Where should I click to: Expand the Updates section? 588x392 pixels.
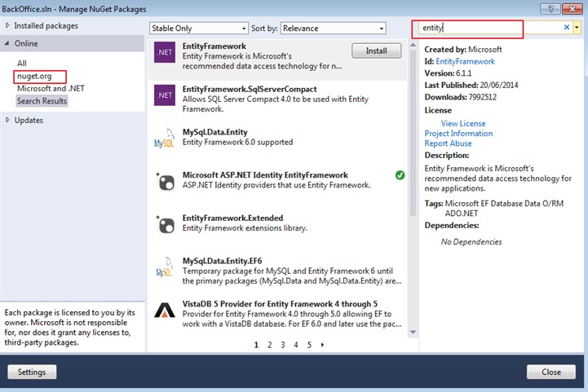pyautogui.click(x=7, y=120)
